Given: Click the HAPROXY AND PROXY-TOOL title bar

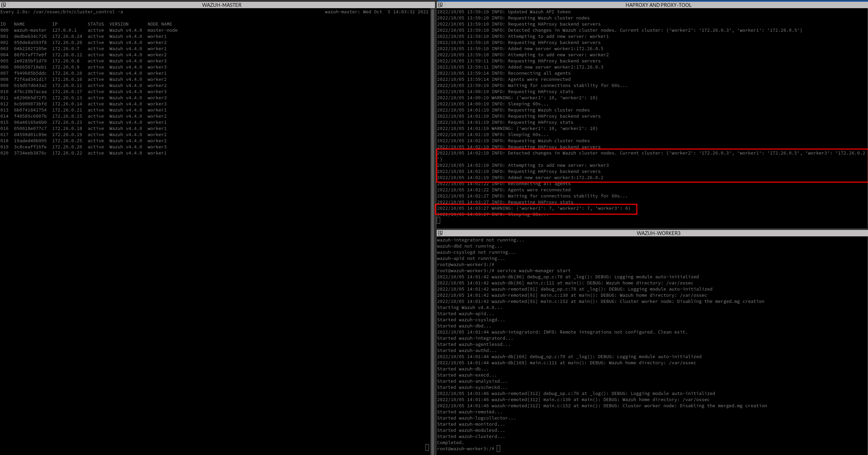Looking at the screenshot, I should coord(658,5).
